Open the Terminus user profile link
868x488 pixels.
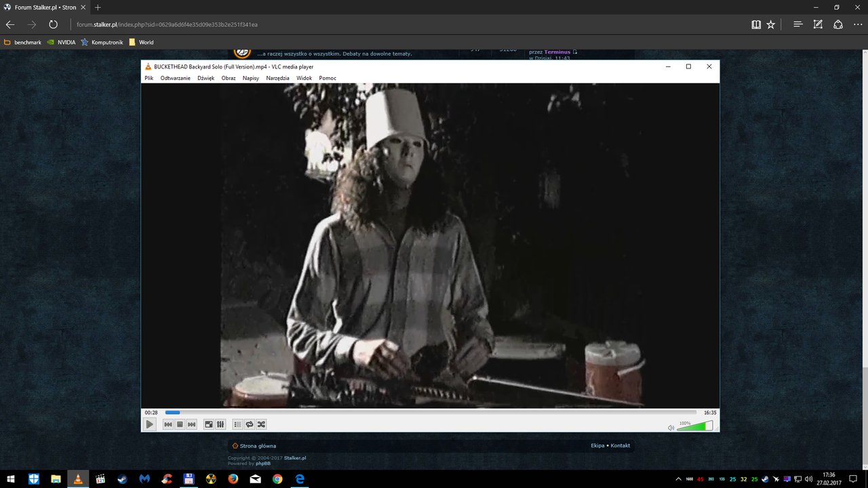point(557,52)
